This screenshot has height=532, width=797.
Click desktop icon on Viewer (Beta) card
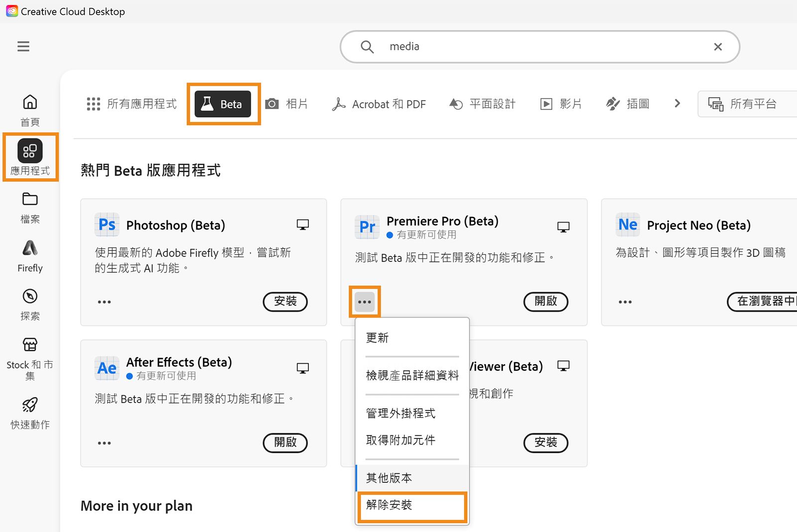[563, 366]
